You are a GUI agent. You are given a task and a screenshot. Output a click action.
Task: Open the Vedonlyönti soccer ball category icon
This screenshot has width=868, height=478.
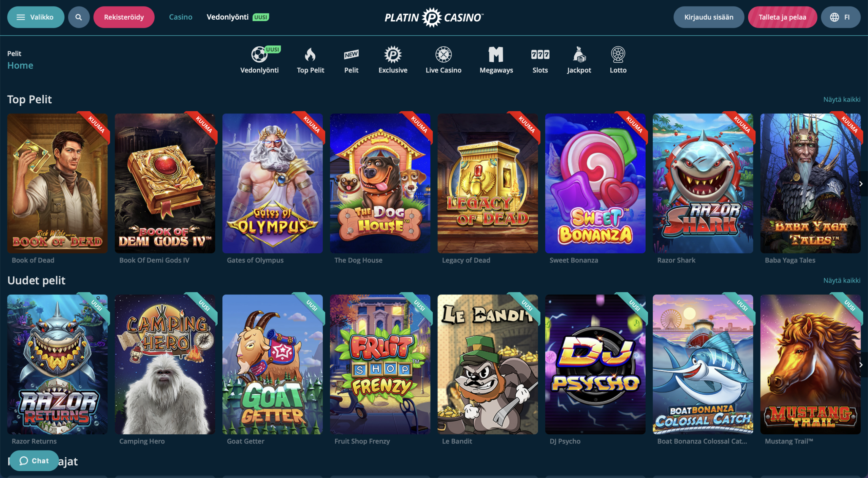pos(259,55)
